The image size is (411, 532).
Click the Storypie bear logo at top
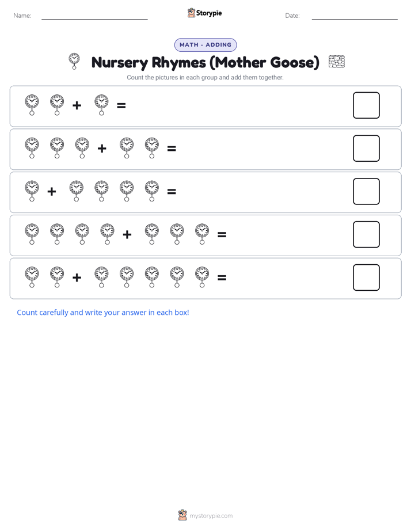[191, 13]
